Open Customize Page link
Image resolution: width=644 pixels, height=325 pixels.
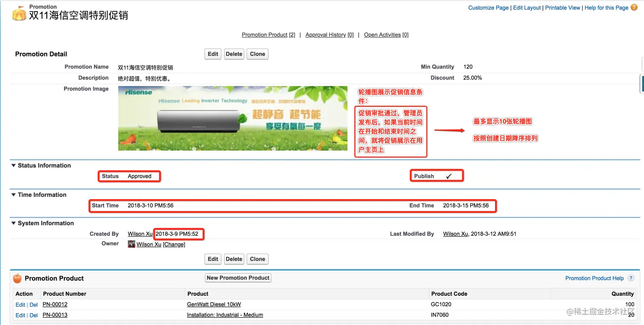[488, 8]
